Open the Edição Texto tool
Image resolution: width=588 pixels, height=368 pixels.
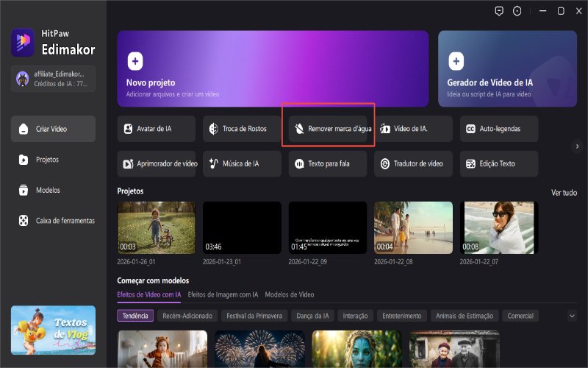pyautogui.click(x=499, y=163)
